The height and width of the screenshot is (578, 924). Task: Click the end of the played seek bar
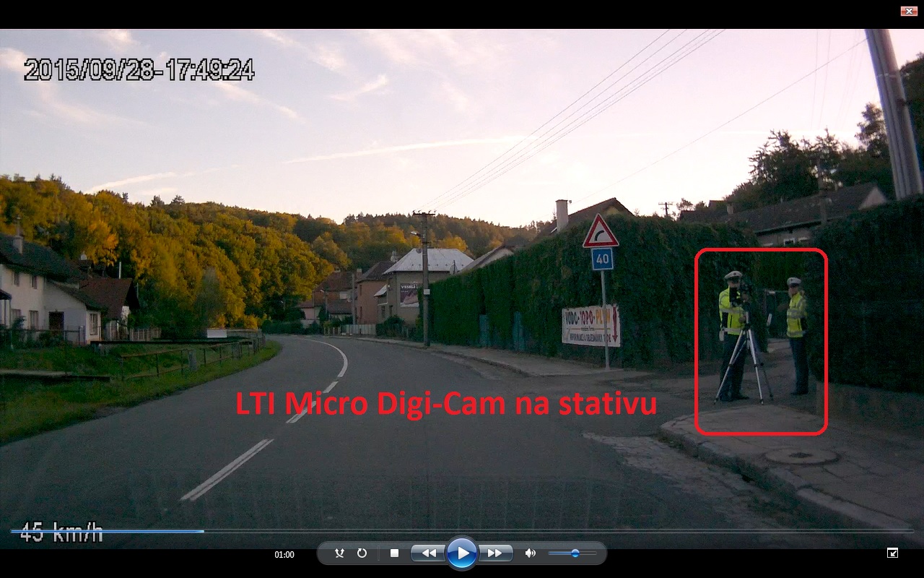point(203,531)
